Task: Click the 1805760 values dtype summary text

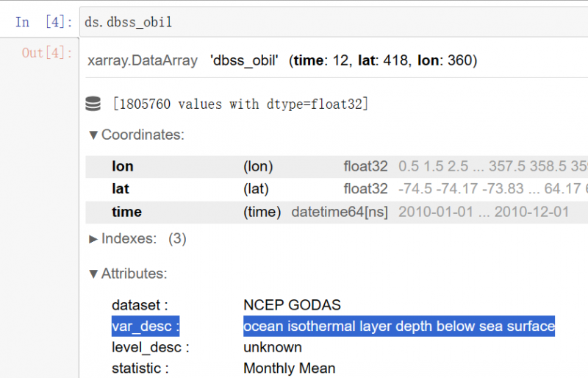Action: click(240, 104)
